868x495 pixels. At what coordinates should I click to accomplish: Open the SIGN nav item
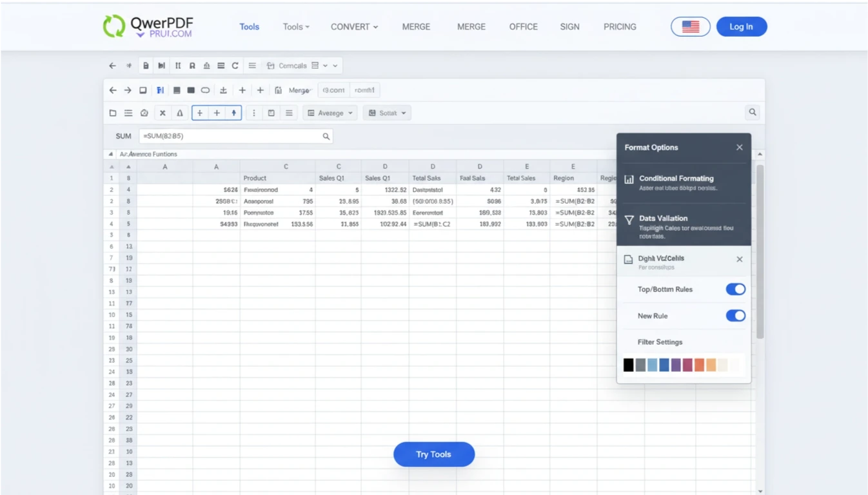point(569,27)
